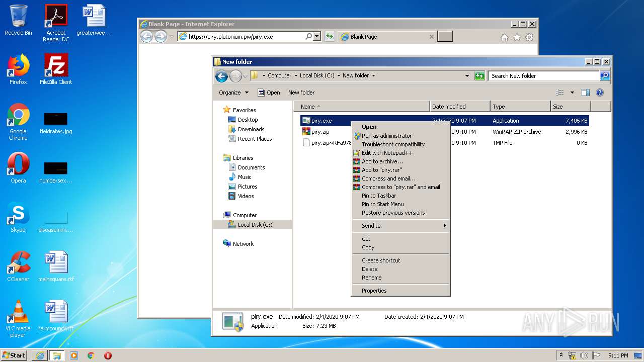Open Properties from context menu
This screenshot has height=362, width=644.
pyautogui.click(x=400, y=291)
